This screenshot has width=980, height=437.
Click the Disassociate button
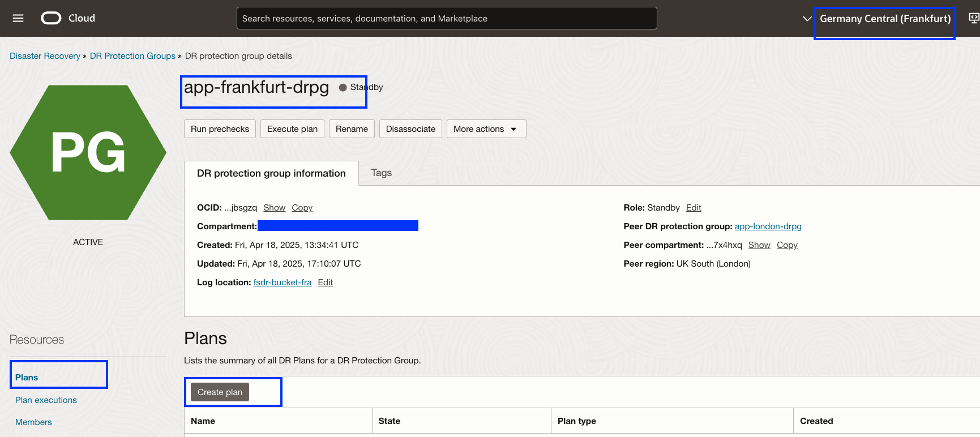(410, 129)
